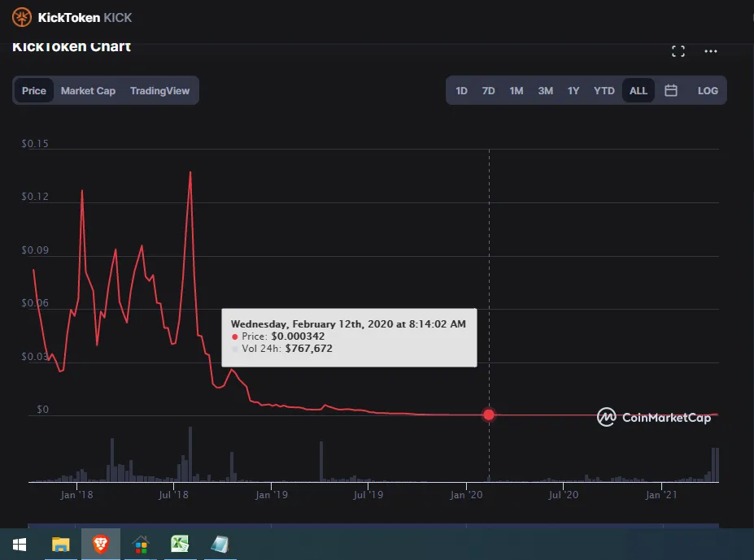754x560 pixels.
Task: Open the notepad app in taskbar
Action: [x=220, y=545]
